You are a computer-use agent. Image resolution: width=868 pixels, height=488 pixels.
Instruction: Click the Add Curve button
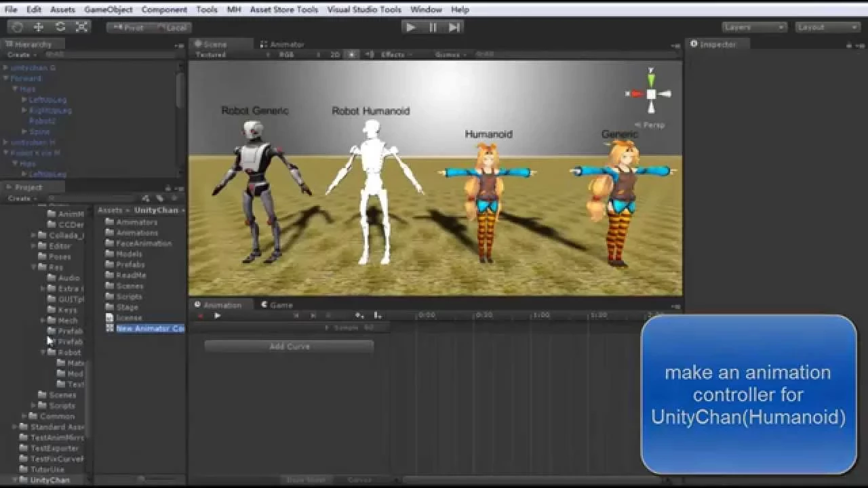click(x=289, y=346)
